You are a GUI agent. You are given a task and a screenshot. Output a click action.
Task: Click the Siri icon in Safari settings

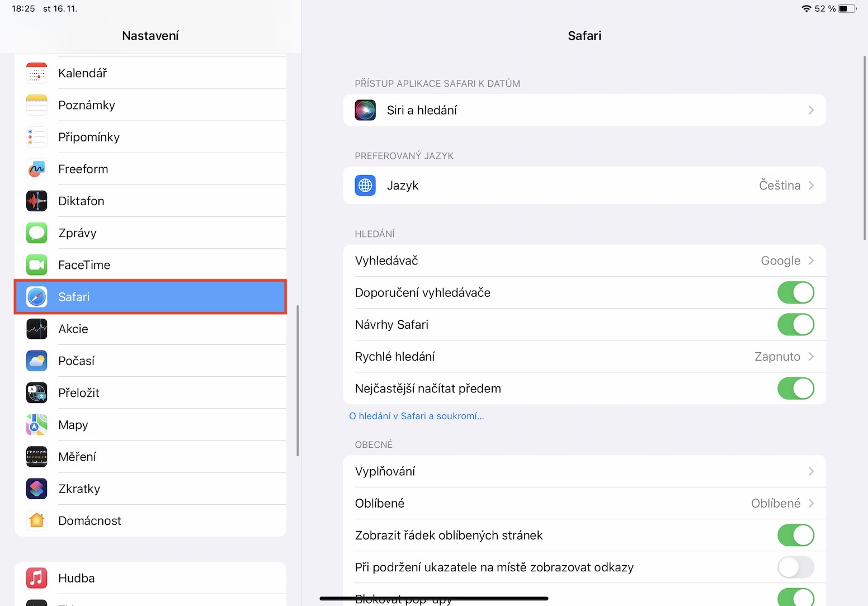click(365, 110)
